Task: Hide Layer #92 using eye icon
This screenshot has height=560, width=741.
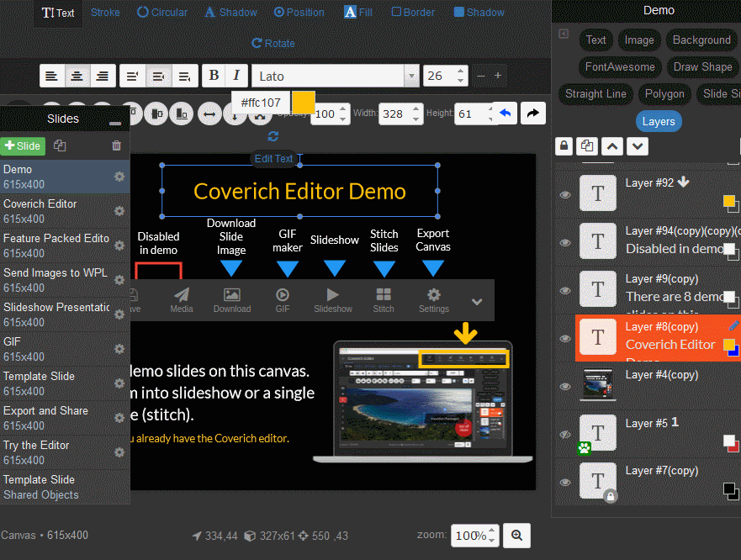Action: pyautogui.click(x=565, y=195)
